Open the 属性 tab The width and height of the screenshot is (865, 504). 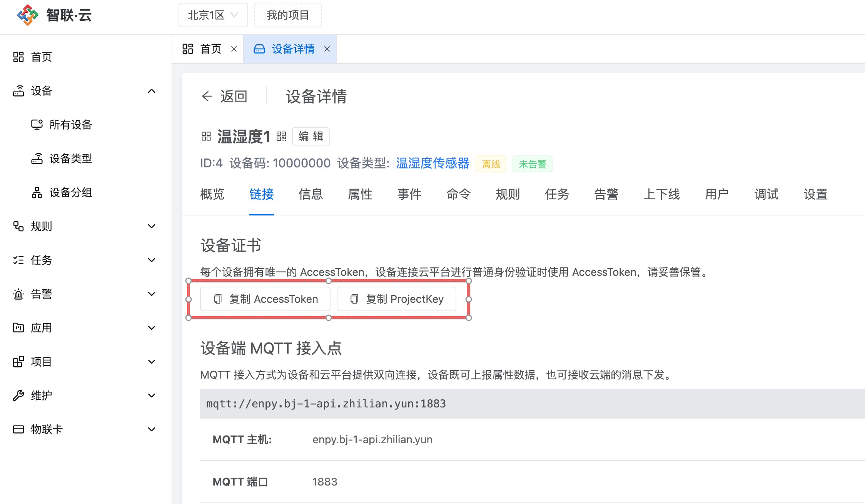click(360, 194)
